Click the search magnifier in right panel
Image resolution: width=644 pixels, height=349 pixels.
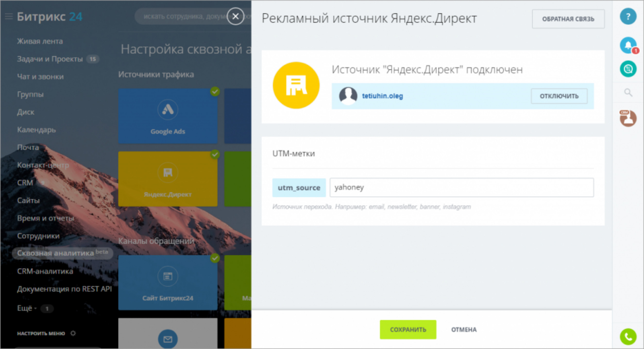click(x=628, y=92)
